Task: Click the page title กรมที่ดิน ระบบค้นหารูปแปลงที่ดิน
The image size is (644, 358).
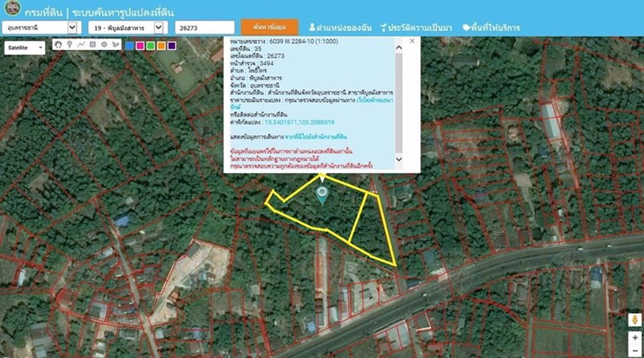Action: click(99, 12)
